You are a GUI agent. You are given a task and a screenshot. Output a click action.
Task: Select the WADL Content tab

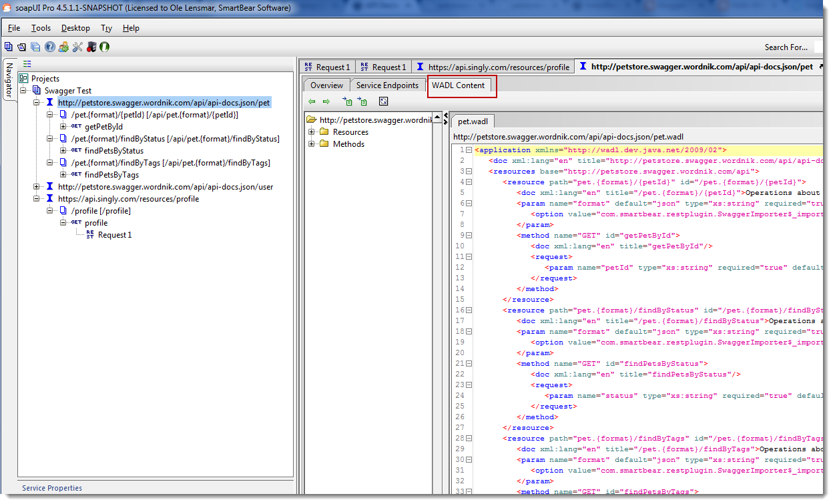pyautogui.click(x=458, y=85)
